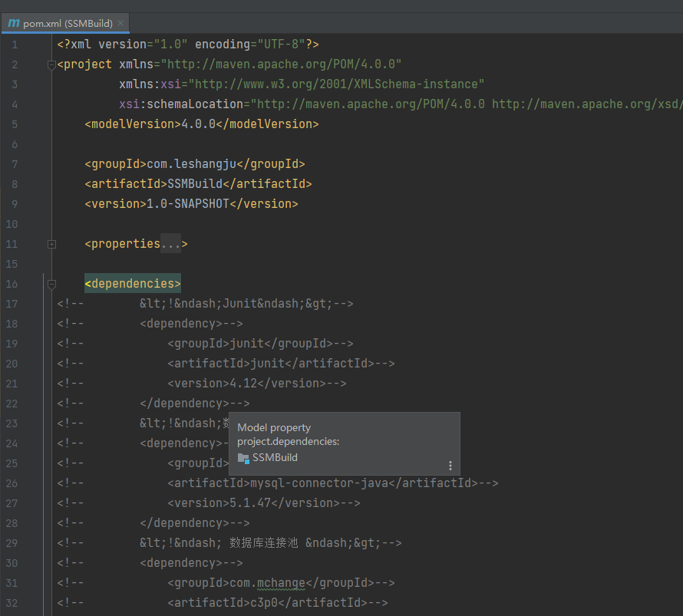Click line number 32 in the gutter
The width and height of the screenshot is (683, 616).
tap(12, 603)
